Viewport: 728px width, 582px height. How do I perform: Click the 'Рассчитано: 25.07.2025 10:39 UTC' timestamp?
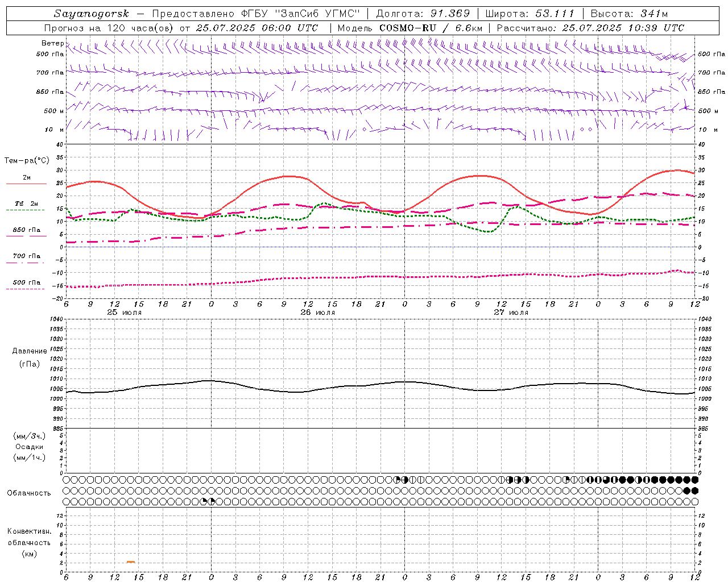590,28
